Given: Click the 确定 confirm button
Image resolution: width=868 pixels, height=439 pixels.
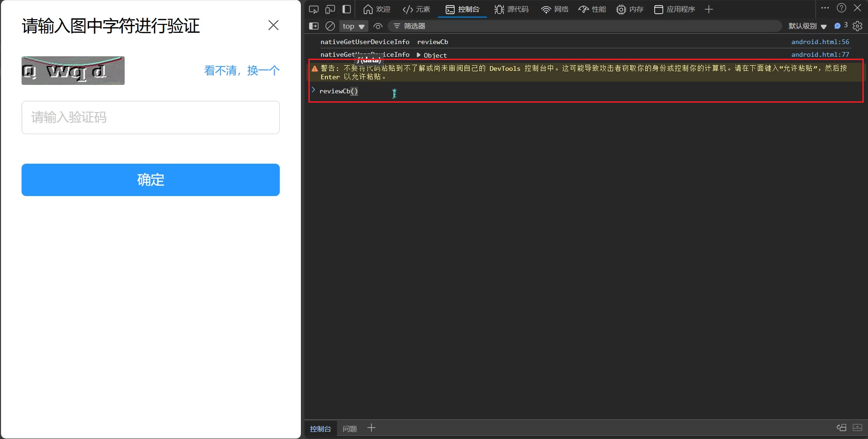Looking at the screenshot, I should 150,180.
